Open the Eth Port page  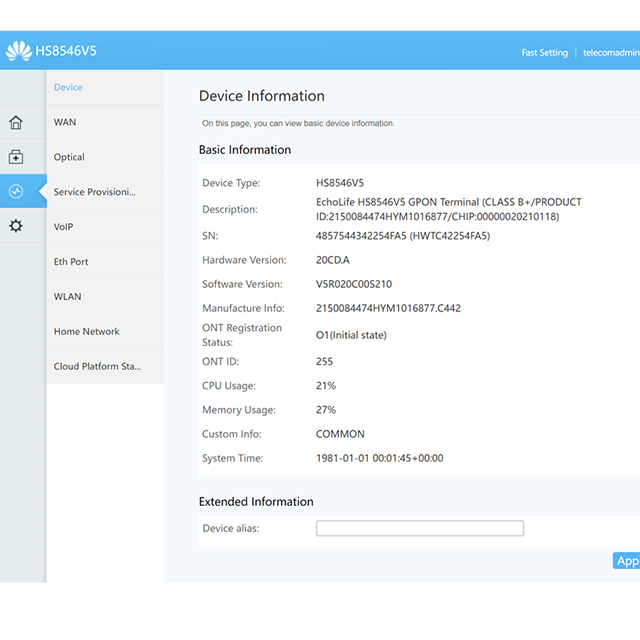[x=71, y=262]
